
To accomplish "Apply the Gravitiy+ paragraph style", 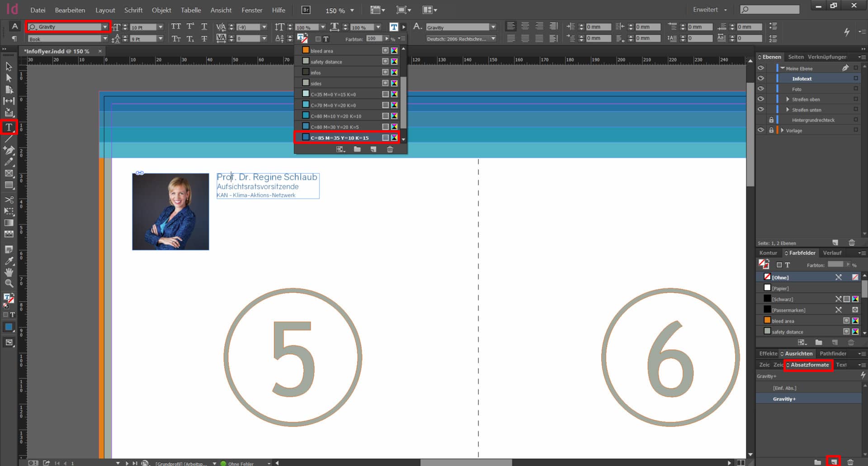I will point(784,399).
